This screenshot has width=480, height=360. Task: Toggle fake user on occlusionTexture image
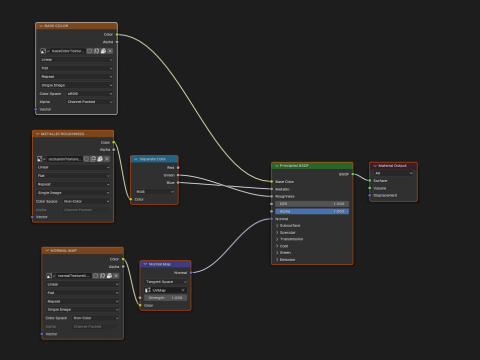[x=86, y=159]
